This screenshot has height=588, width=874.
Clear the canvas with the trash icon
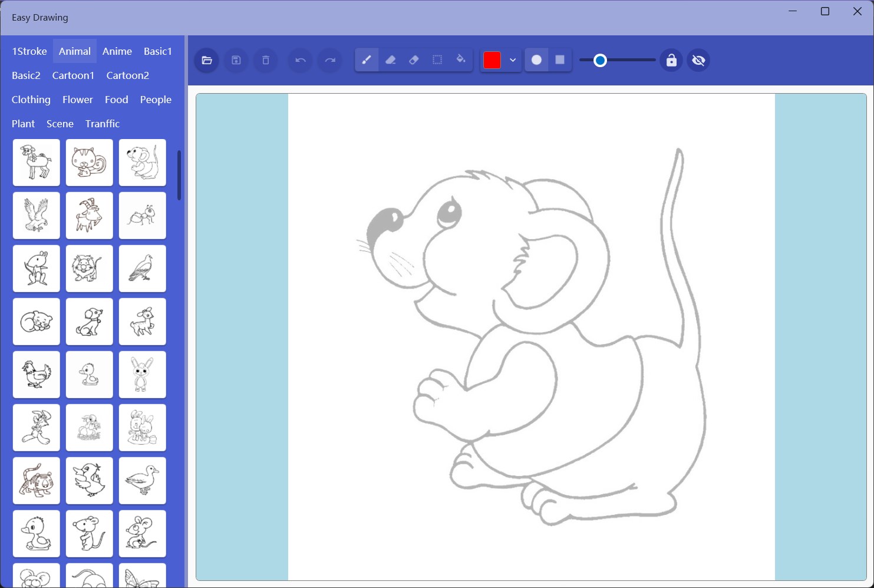pyautogui.click(x=265, y=60)
